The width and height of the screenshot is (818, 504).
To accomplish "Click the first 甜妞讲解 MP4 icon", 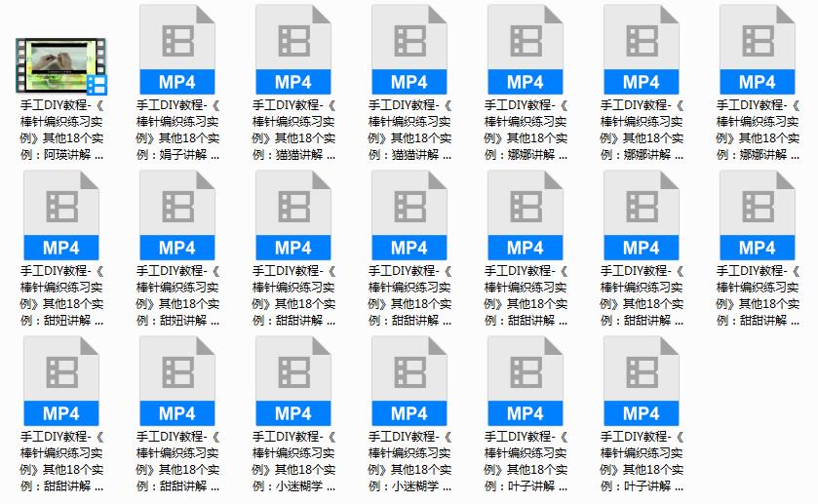I will pyautogui.click(x=61, y=216).
